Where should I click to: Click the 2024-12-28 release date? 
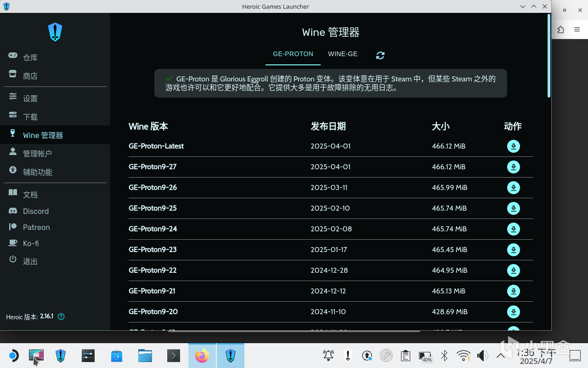pyautogui.click(x=329, y=270)
